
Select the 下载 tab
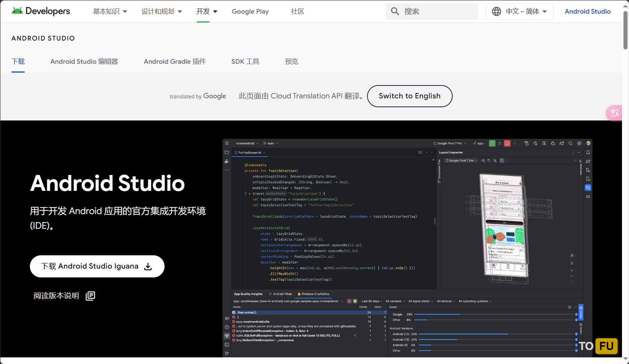tap(18, 62)
